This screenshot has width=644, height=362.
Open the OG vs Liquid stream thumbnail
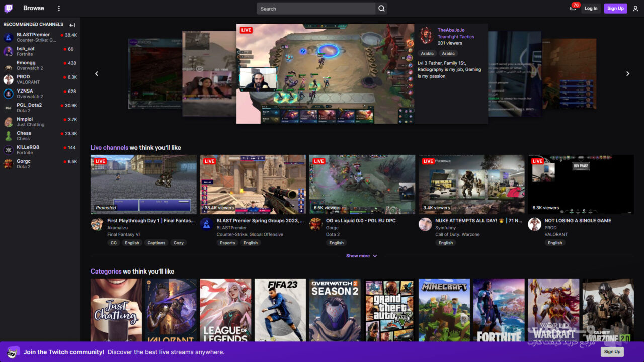pos(362,185)
